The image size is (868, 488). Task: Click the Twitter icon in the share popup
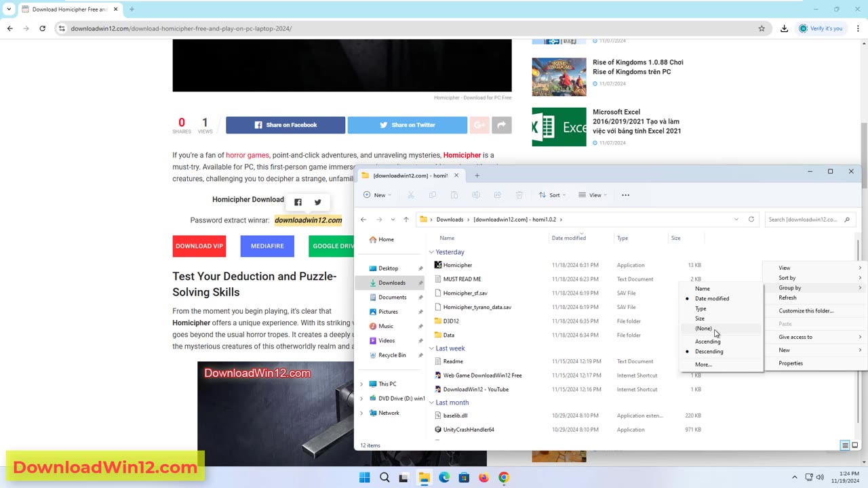tap(317, 202)
